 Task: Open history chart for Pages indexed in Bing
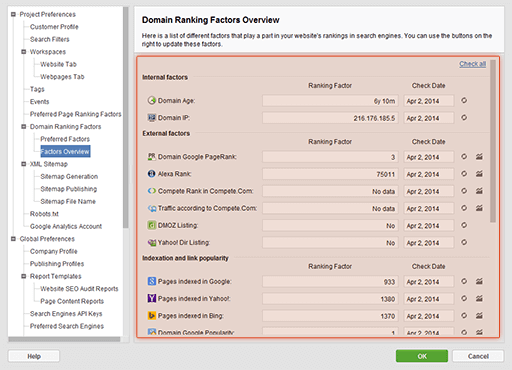point(479,316)
